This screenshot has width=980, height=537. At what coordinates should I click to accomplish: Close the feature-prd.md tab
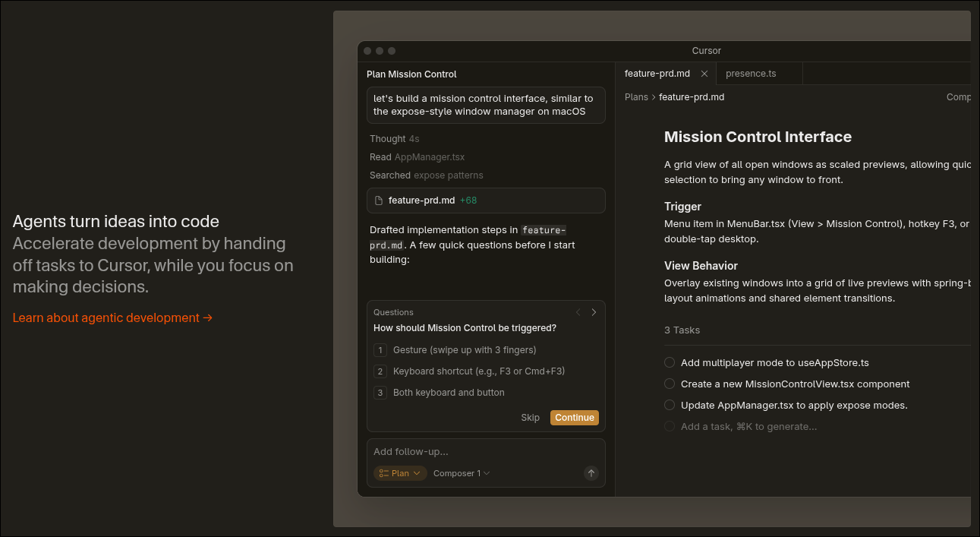[x=704, y=74]
